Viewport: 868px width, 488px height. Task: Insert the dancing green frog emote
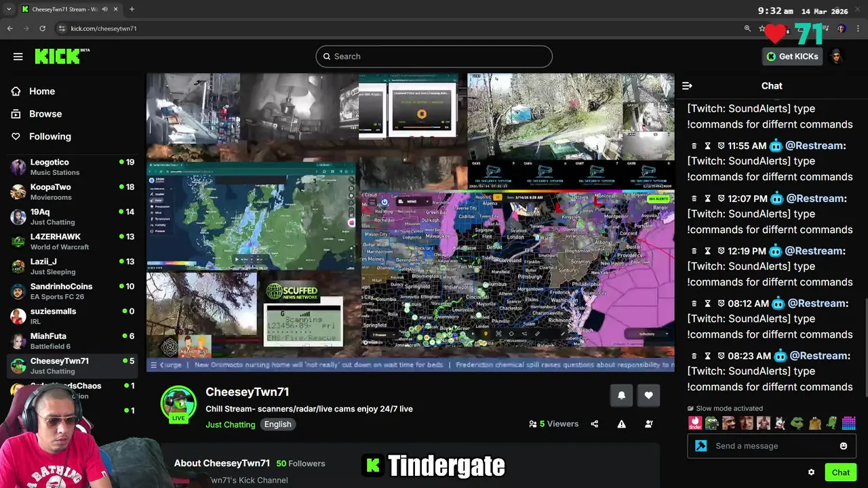coord(832,424)
